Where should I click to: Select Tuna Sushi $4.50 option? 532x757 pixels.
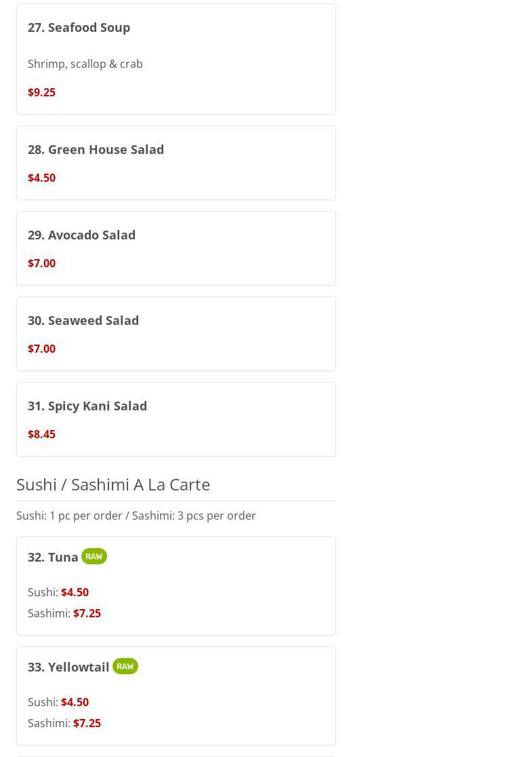point(75,592)
